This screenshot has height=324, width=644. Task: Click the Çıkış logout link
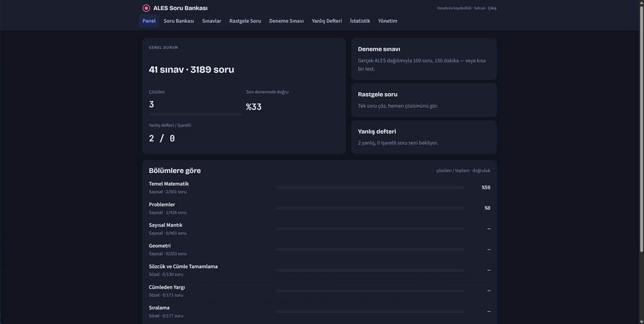[x=492, y=8]
